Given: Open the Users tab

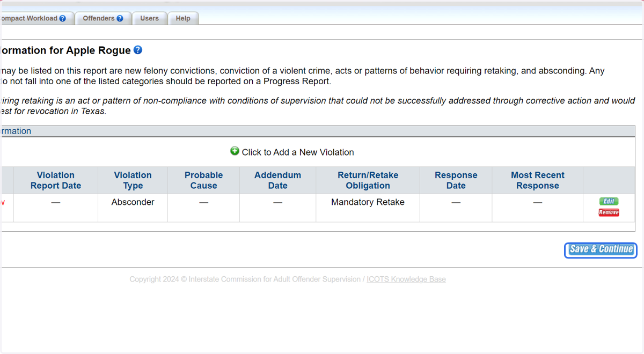Looking at the screenshot, I should pyautogui.click(x=149, y=18).
